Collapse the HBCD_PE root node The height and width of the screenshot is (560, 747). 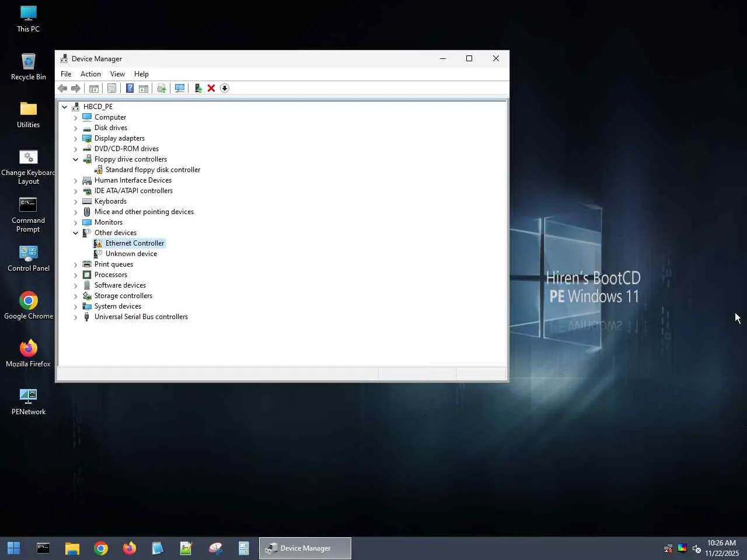pyautogui.click(x=64, y=107)
